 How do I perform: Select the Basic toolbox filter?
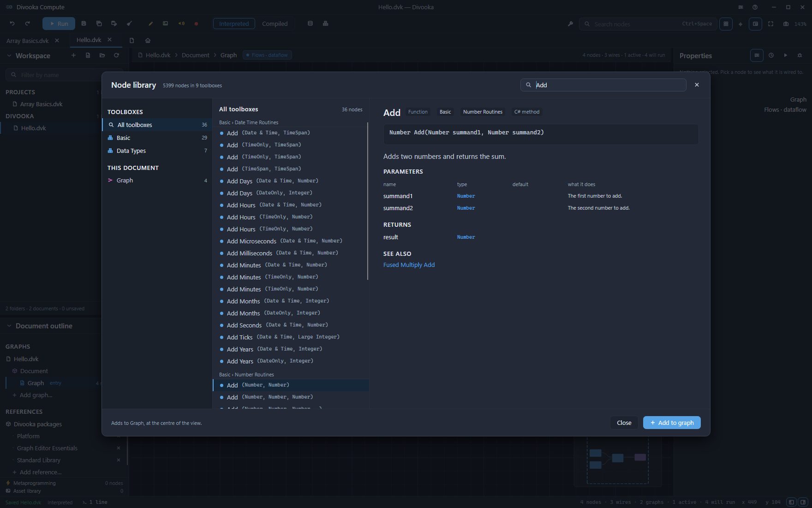click(157, 138)
